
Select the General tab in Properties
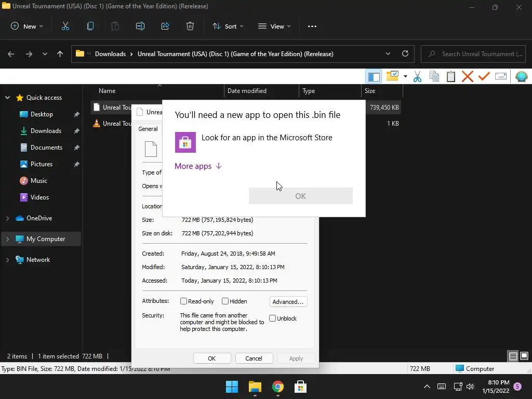[x=148, y=129]
